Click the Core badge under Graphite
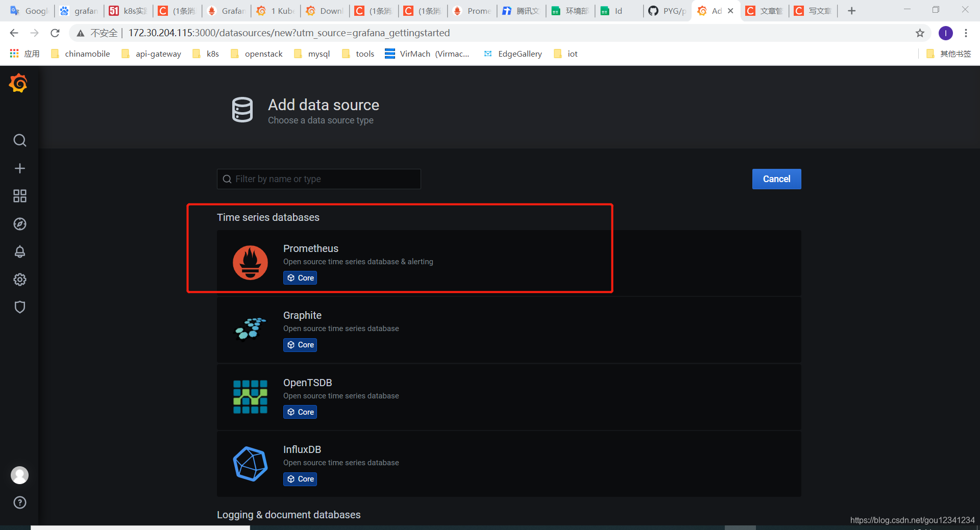This screenshot has height=530, width=980. click(300, 345)
